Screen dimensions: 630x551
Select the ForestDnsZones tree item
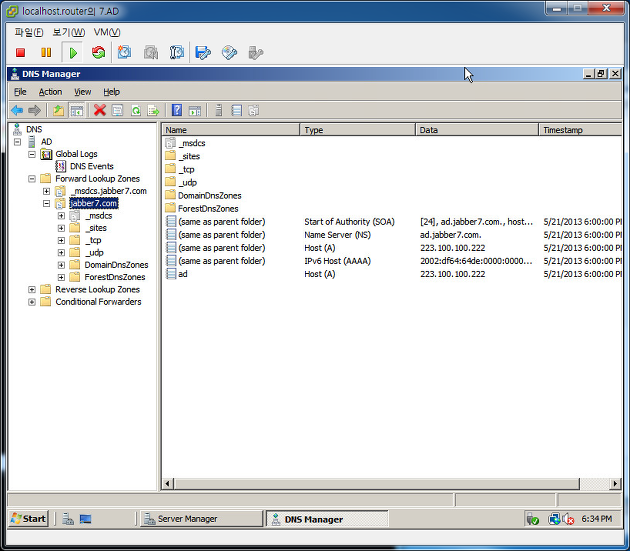(x=115, y=277)
